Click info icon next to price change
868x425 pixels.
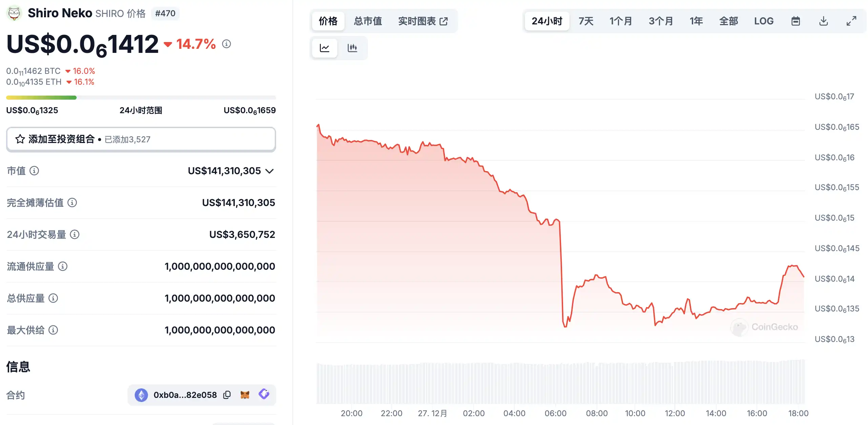[226, 44]
